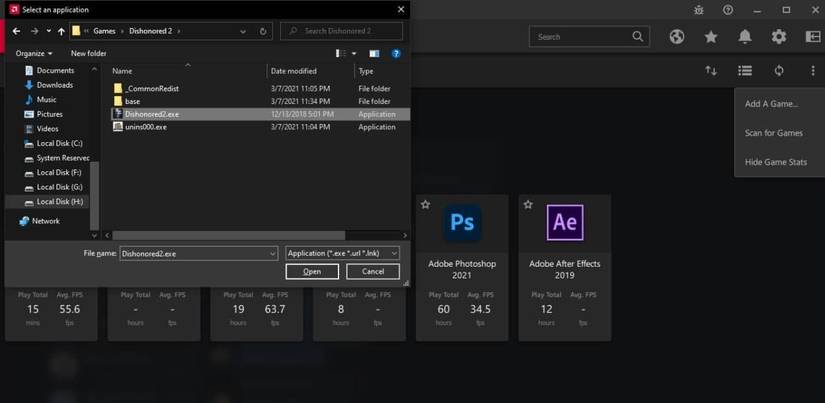This screenshot has width=825, height=403.
Task: Click the refresh games icon
Action: click(779, 70)
